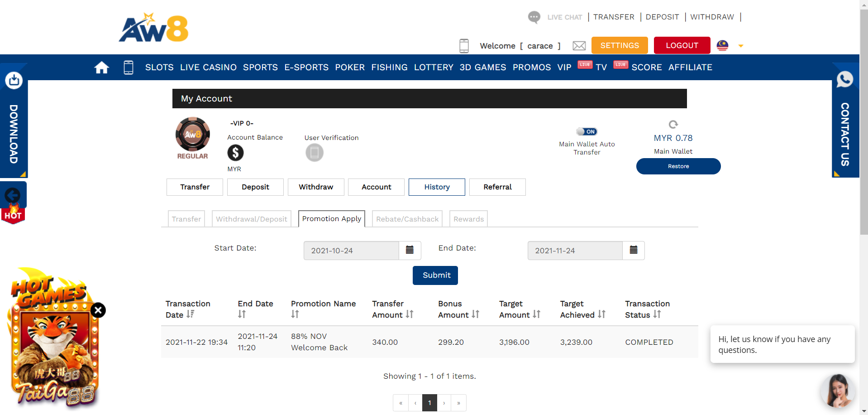The image size is (868, 415).
Task: Sort by Bonus Amount column
Action: [476, 314]
